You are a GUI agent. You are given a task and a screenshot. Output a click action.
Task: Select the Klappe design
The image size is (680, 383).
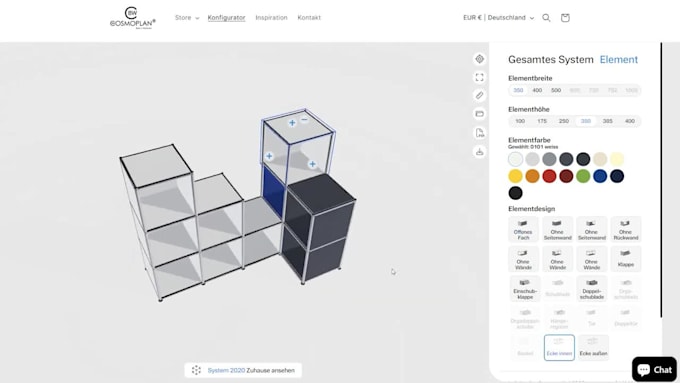[x=625, y=259]
